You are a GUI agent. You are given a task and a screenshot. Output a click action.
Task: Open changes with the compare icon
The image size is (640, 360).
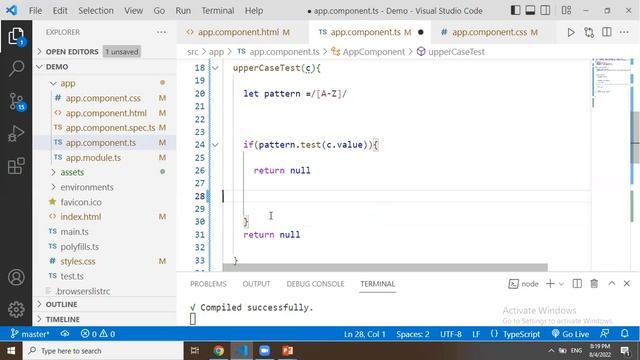pos(589,32)
